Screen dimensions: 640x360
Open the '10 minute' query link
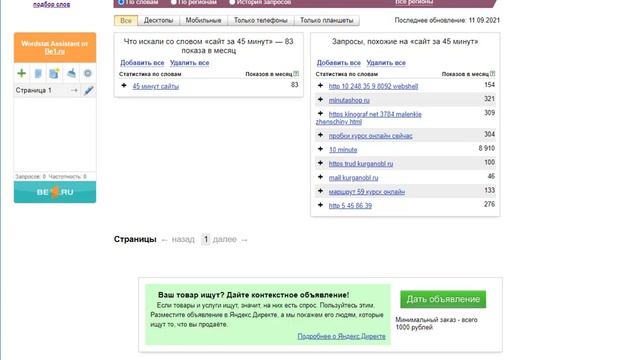343,150
